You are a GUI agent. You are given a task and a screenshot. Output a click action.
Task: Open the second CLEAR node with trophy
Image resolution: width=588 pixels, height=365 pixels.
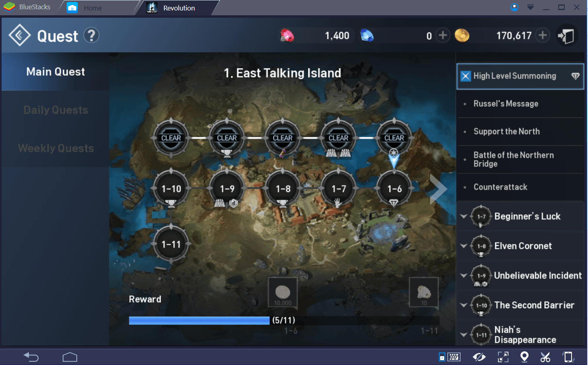pos(227,138)
